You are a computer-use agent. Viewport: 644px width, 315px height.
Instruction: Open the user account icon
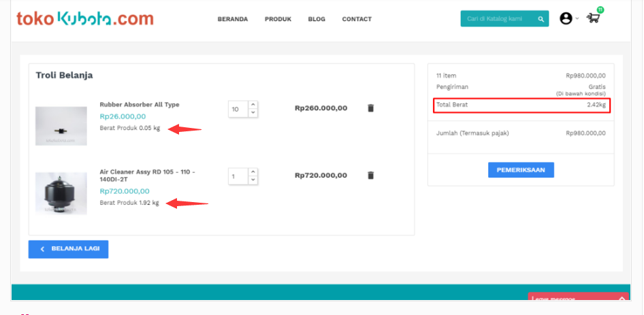coord(566,18)
